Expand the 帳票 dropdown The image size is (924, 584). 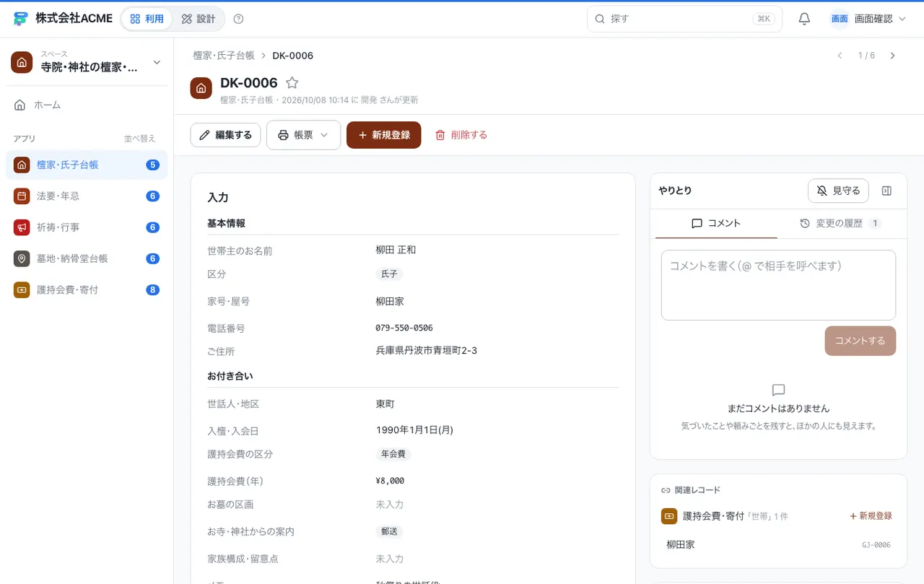pos(303,135)
